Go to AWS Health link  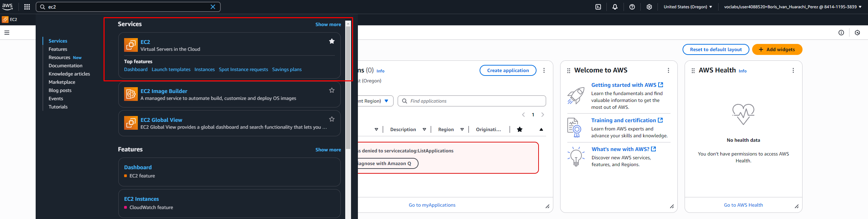[743, 205]
